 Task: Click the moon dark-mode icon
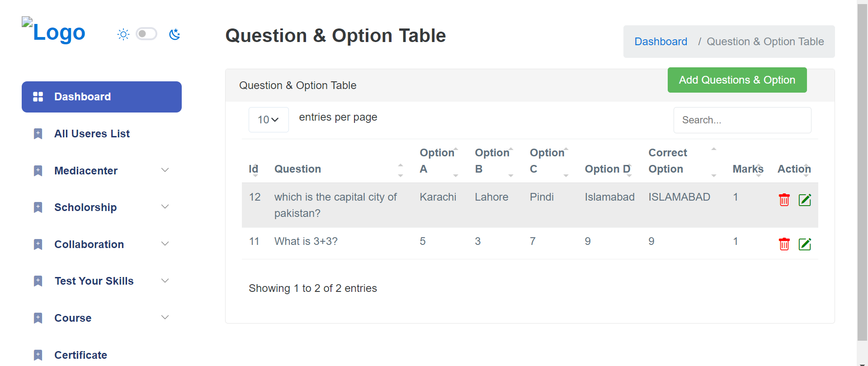click(x=175, y=34)
